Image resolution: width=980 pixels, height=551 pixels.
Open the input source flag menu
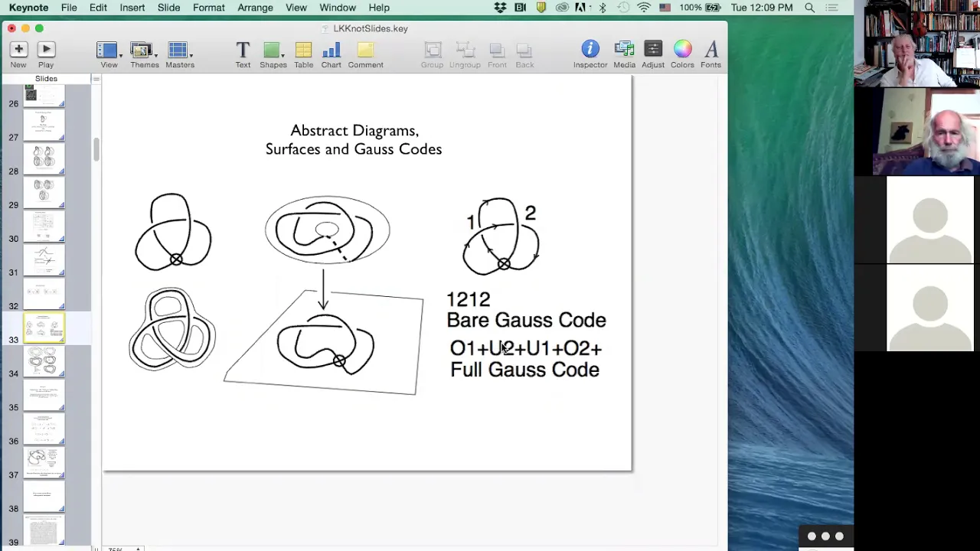[x=665, y=8]
